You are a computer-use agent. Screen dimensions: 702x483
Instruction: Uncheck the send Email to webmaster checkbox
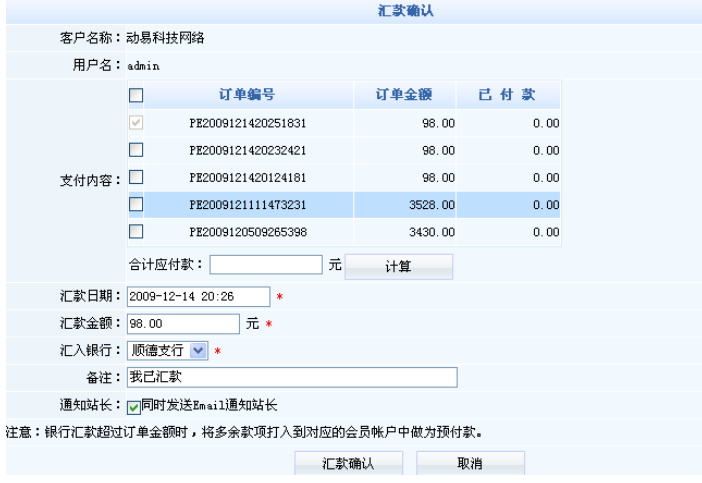point(133,407)
